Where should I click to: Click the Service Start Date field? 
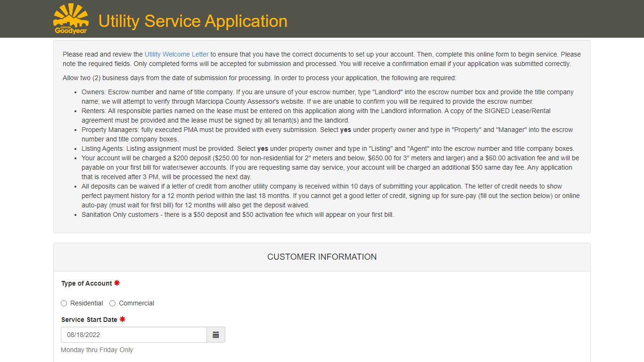[x=134, y=335]
